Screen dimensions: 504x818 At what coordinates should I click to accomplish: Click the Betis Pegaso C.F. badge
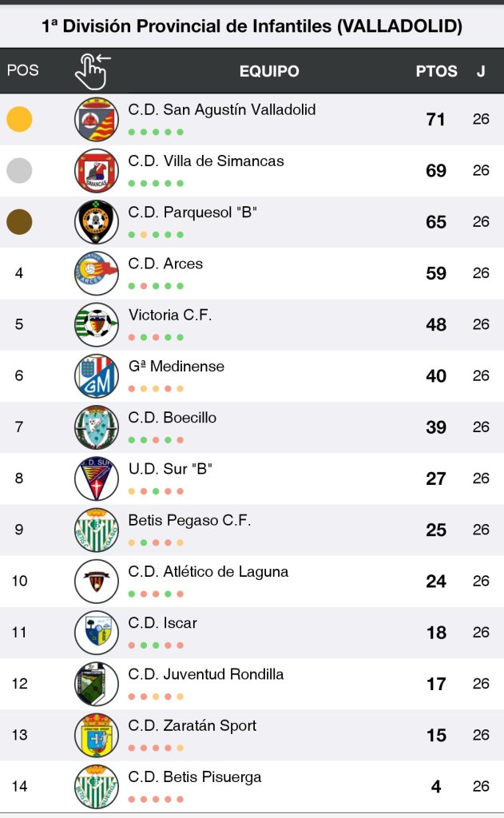97,530
